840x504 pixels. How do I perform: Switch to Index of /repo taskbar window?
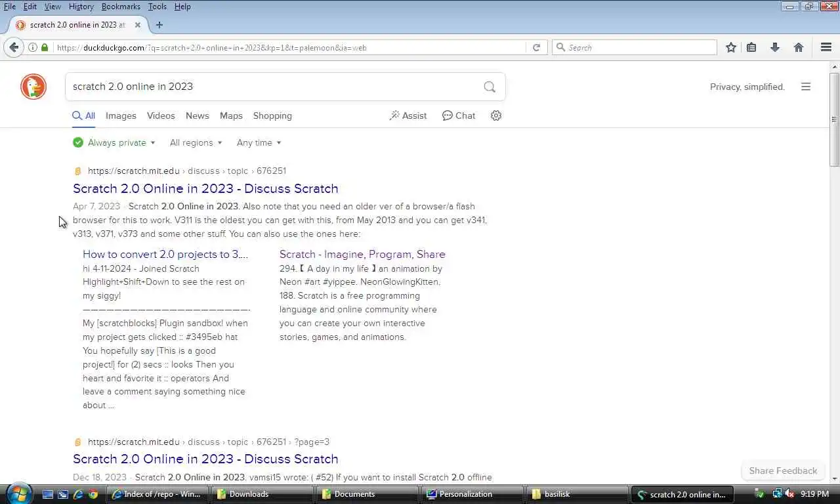point(157,494)
